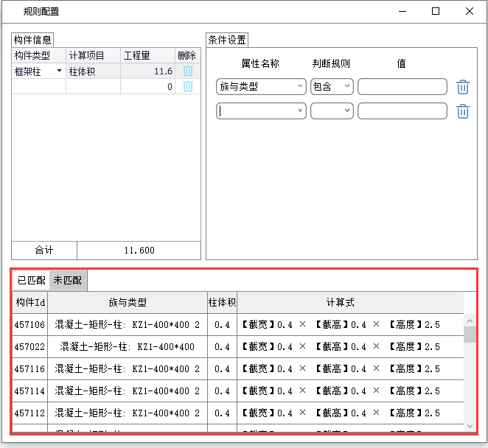Select row with component Id 457114
Screen dimensions: 488x448
(x=238, y=391)
